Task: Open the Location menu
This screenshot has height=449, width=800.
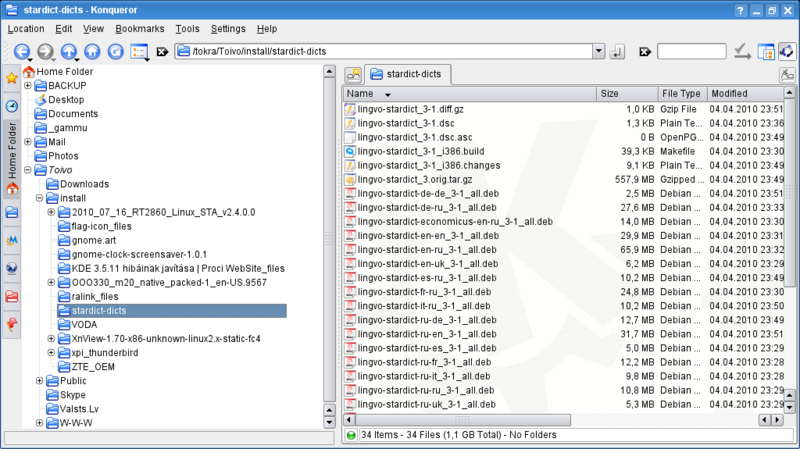Action: pyautogui.click(x=26, y=29)
